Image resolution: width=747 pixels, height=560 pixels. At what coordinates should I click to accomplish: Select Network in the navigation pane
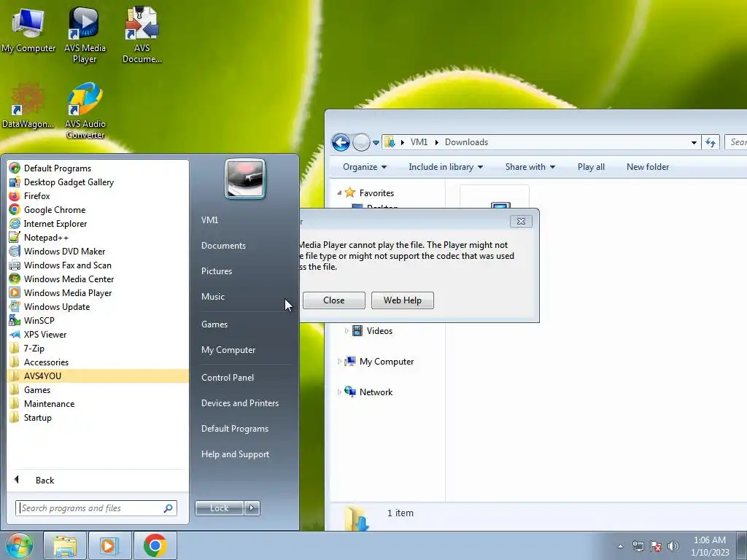[376, 392]
